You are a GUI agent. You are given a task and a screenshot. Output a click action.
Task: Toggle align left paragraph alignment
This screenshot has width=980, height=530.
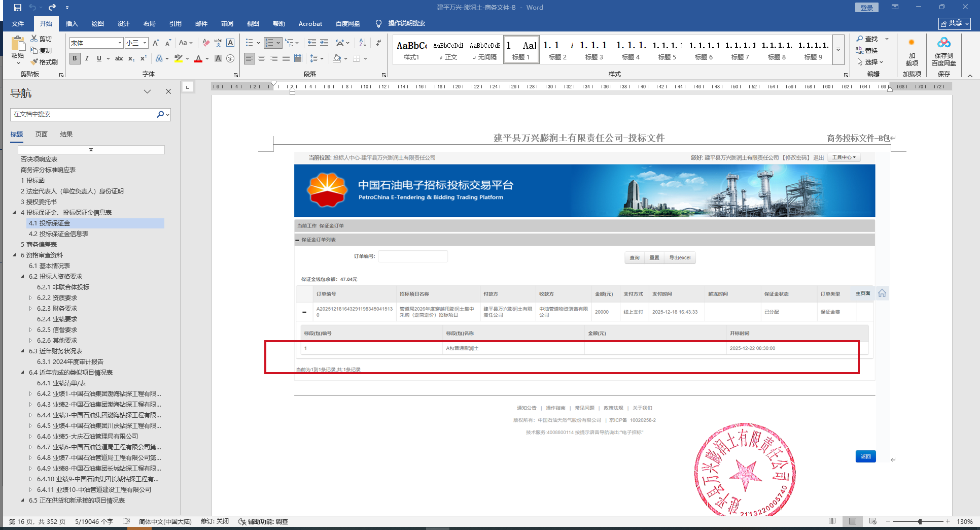tap(249, 58)
